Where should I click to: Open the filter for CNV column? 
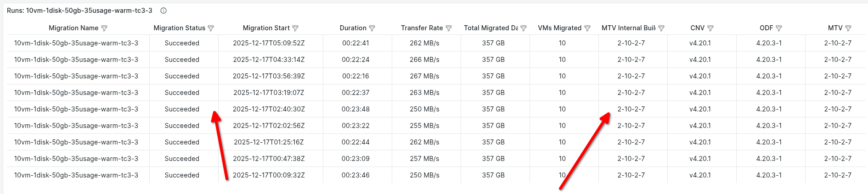710,28
